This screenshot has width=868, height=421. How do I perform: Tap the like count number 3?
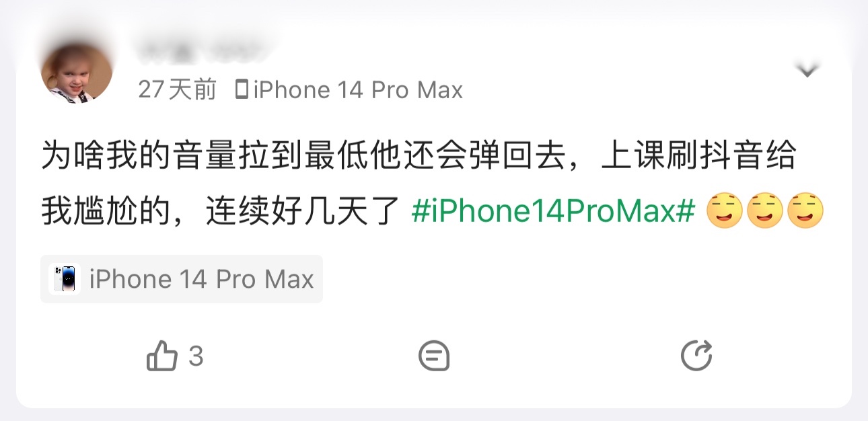click(x=196, y=356)
